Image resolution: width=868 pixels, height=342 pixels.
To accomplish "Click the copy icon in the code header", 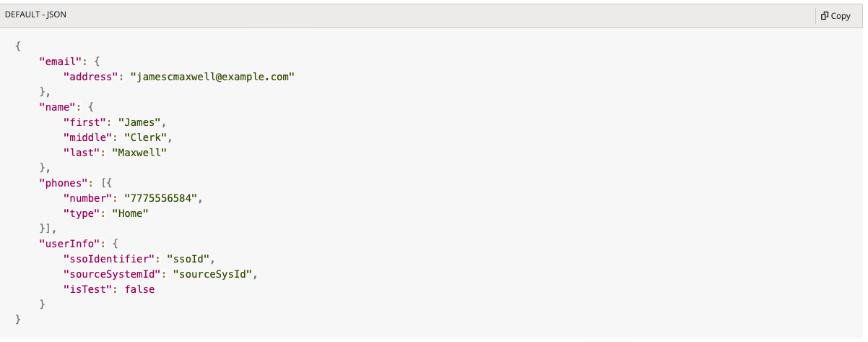I will point(825,15).
